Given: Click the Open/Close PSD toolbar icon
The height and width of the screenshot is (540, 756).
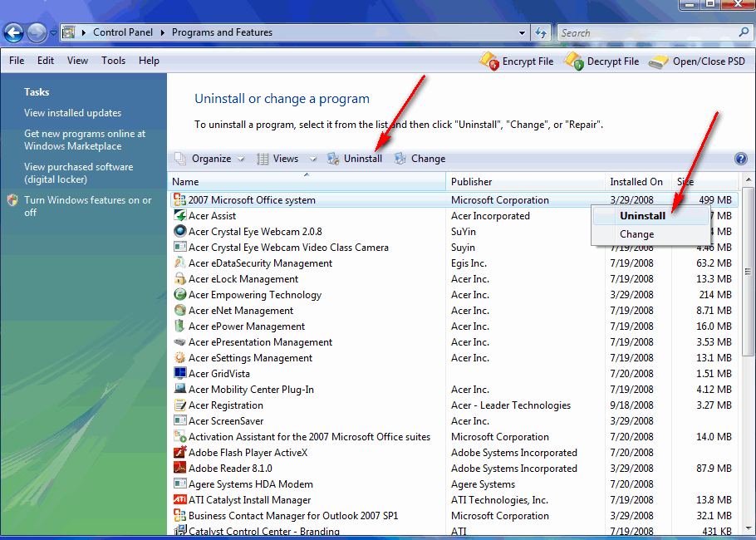Looking at the screenshot, I should tap(659, 61).
